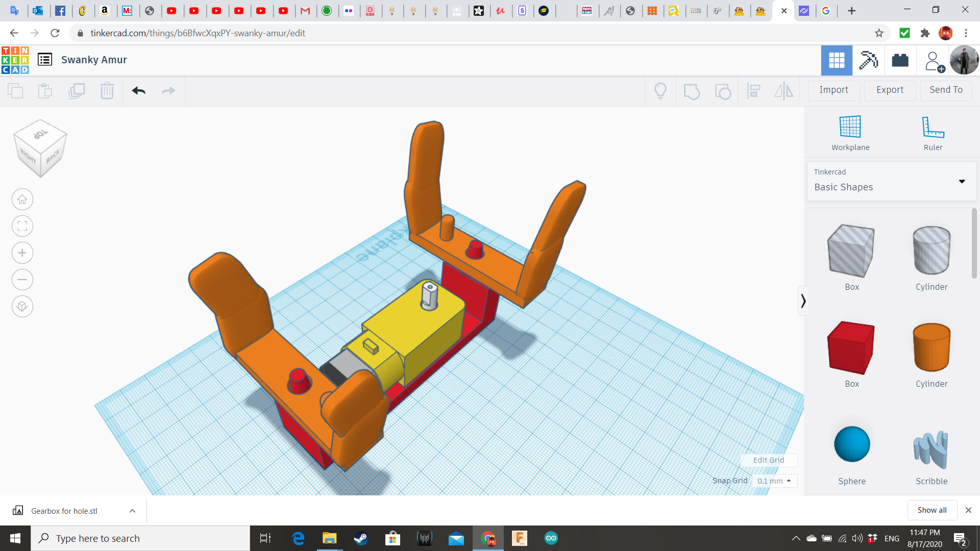Open the Align tool icon

[x=754, y=91]
